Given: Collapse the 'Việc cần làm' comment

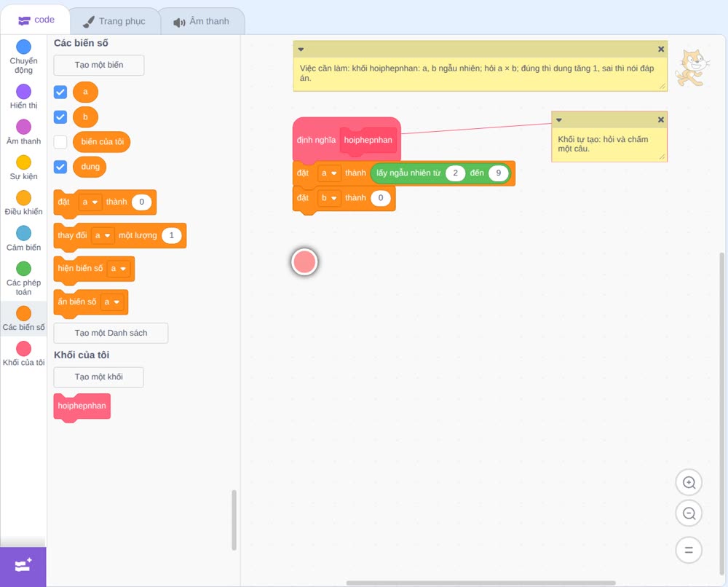Looking at the screenshot, I should point(301,50).
